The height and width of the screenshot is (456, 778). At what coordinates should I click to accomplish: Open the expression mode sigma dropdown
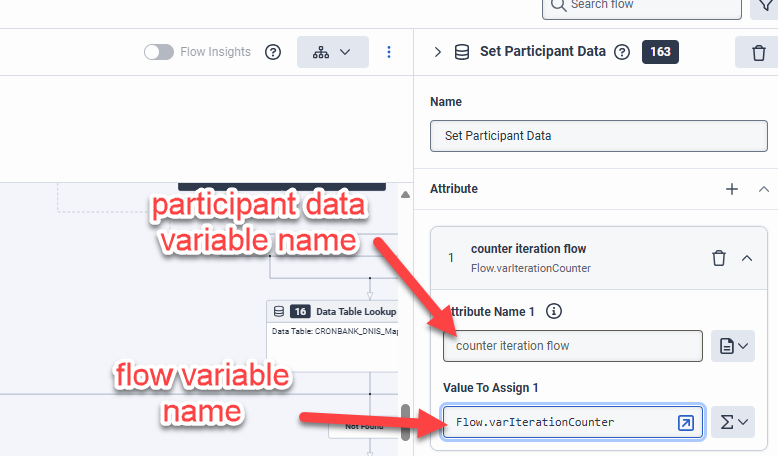tap(732, 423)
